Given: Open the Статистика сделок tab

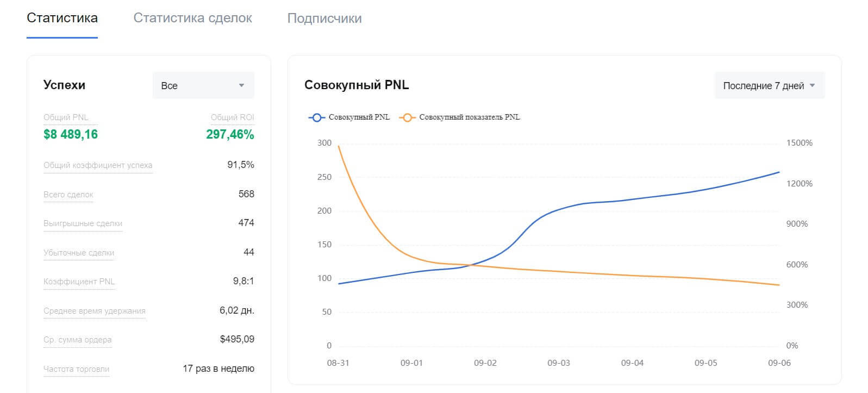Looking at the screenshot, I should [x=192, y=18].
